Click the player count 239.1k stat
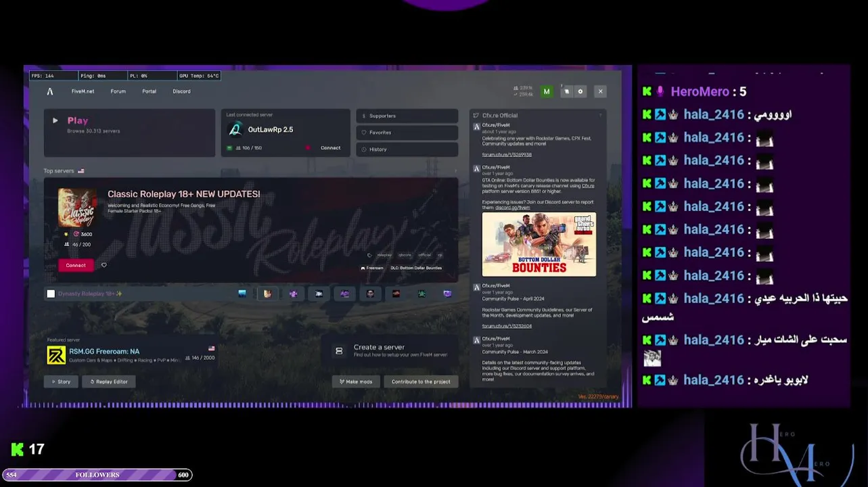Screen dimensions: 868x487 click(524, 88)
